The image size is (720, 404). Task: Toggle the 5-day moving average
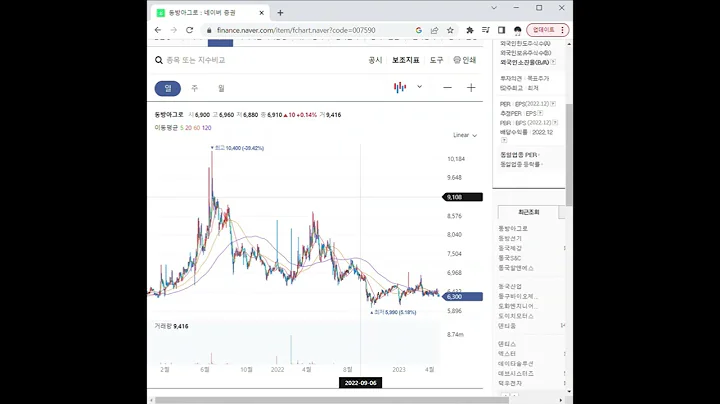[181, 128]
